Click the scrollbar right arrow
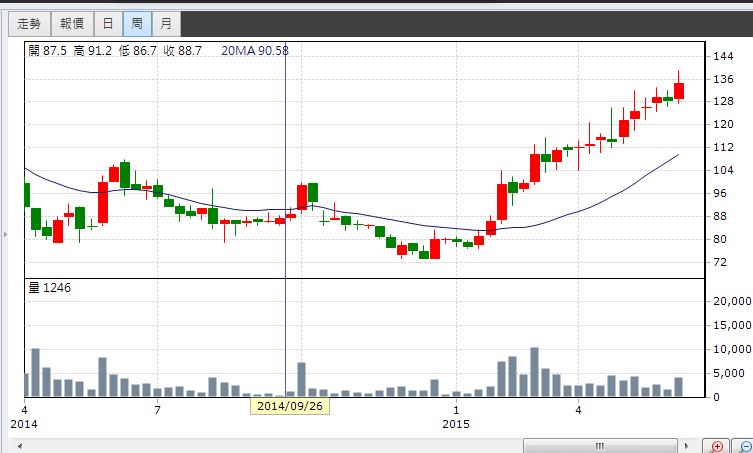The height and width of the screenshot is (453, 753). pos(689,446)
